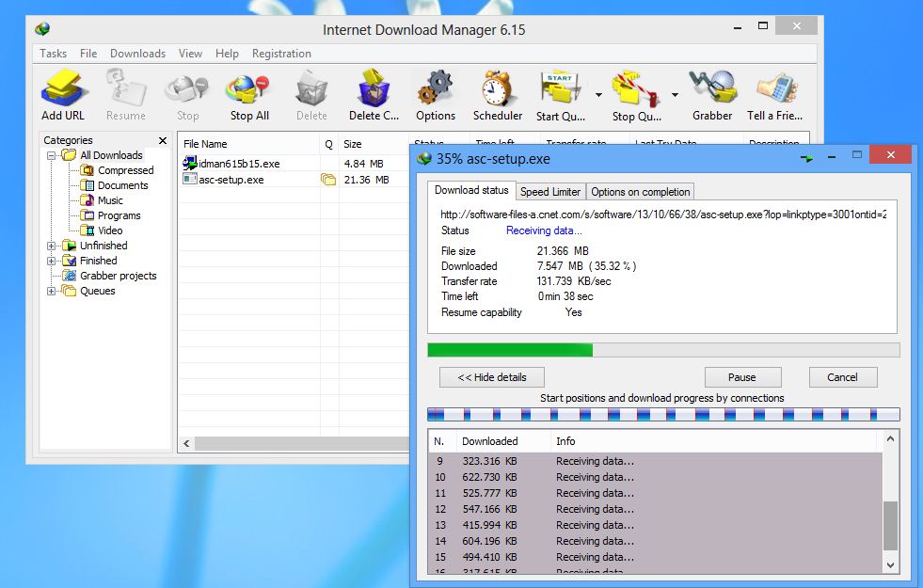923x588 pixels.
Task: Click the download URL text in the dialog
Action: (663, 215)
